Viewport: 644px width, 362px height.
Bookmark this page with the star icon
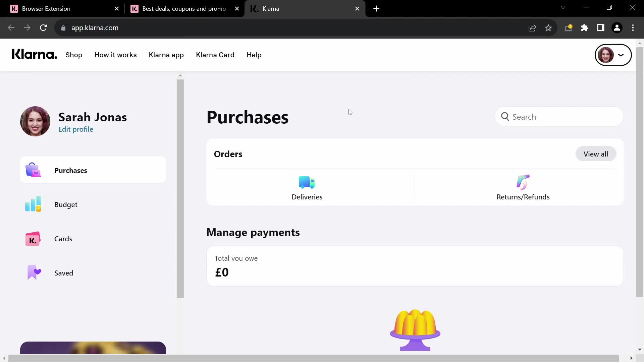(548, 28)
